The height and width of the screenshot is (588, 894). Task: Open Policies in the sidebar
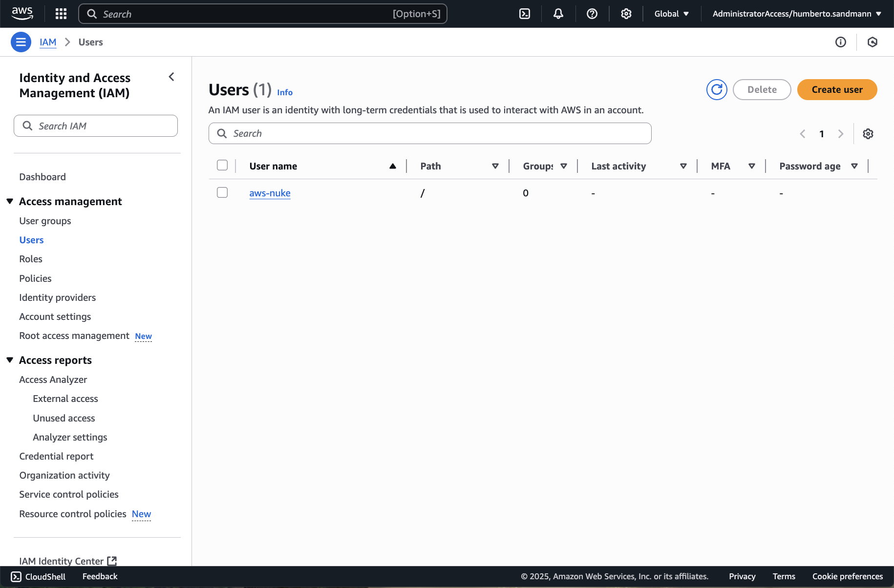point(35,278)
